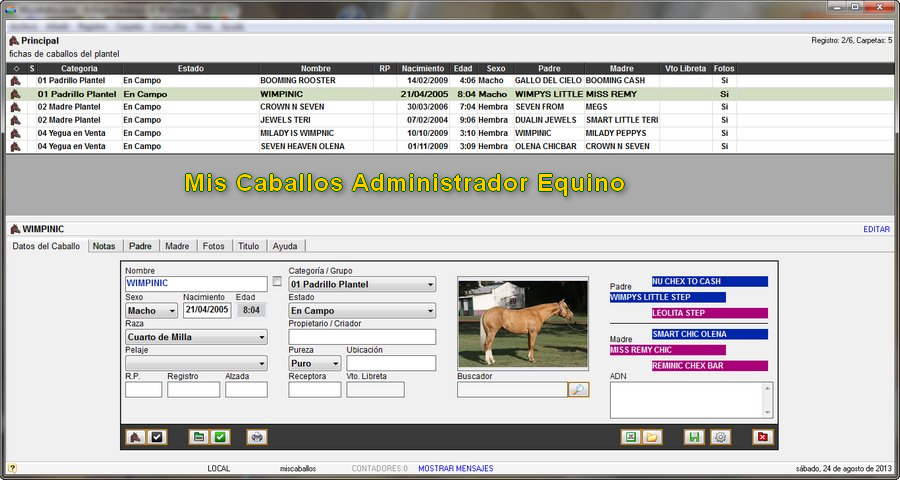The height and width of the screenshot is (480, 900).
Task: Click green checkmark icon in bottom toolbar
Action: (220, 438)
